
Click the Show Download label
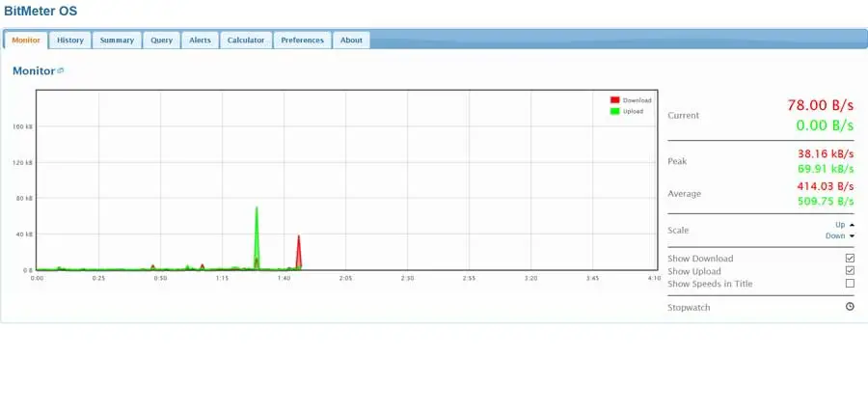pyautogui.click(x=700, y=259)
